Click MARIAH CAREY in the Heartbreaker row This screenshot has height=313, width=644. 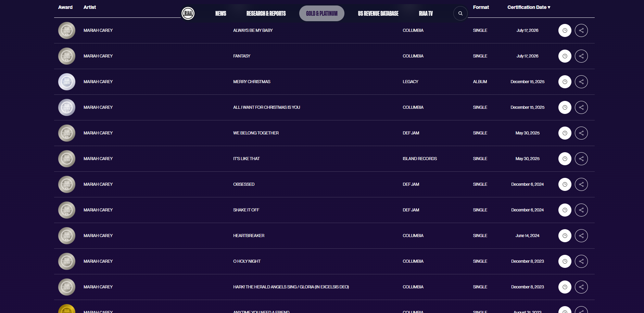tap(98, 236)
